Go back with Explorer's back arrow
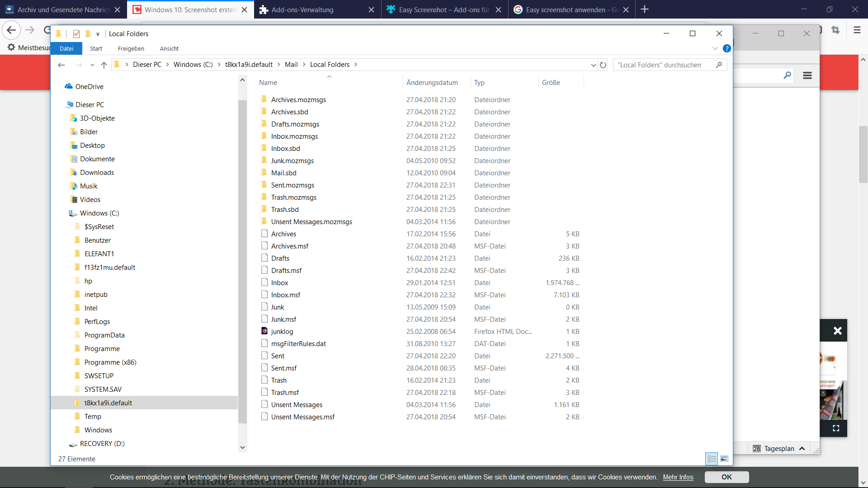Screen dimensions: 868x488 click(61, 65)
